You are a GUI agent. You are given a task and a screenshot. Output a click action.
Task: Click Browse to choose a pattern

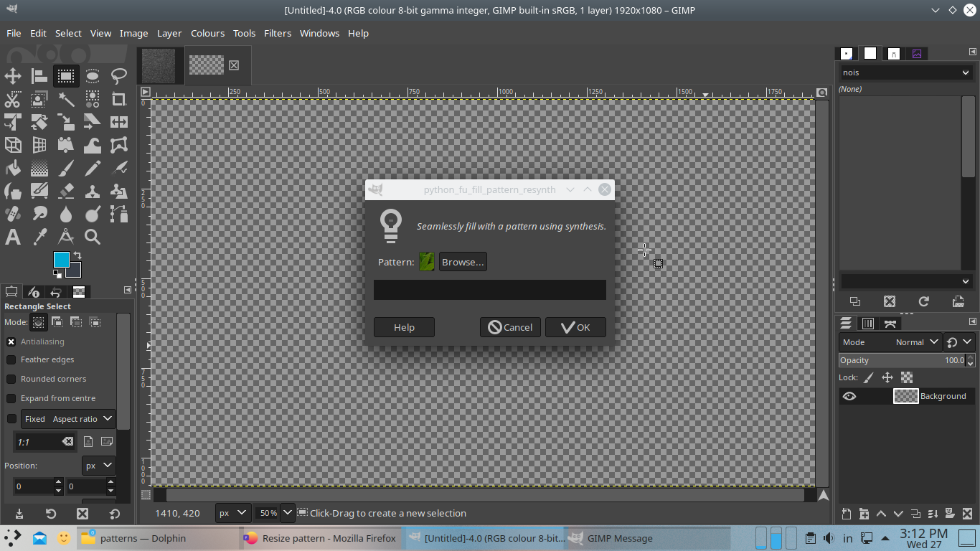463,262
